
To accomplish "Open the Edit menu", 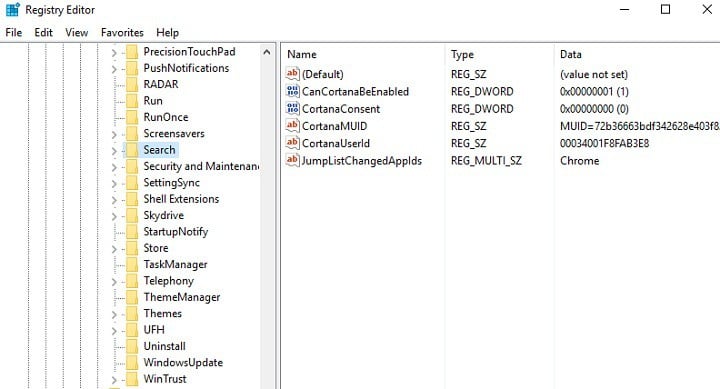I will click(44, 33).
